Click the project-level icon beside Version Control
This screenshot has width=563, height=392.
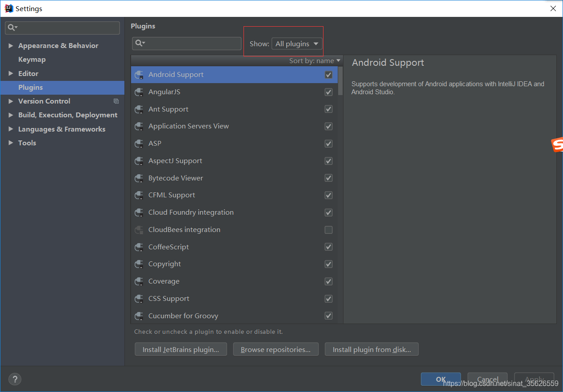point(116,101)
